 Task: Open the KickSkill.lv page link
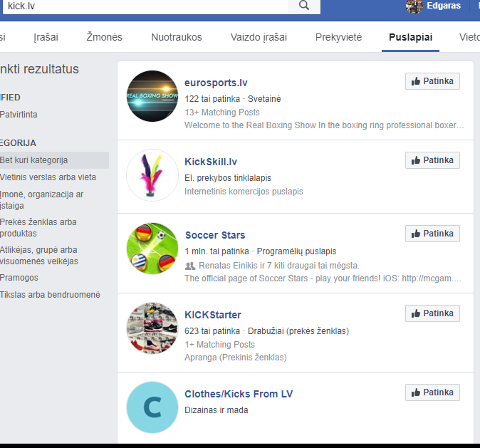click(x=211, y=162)
